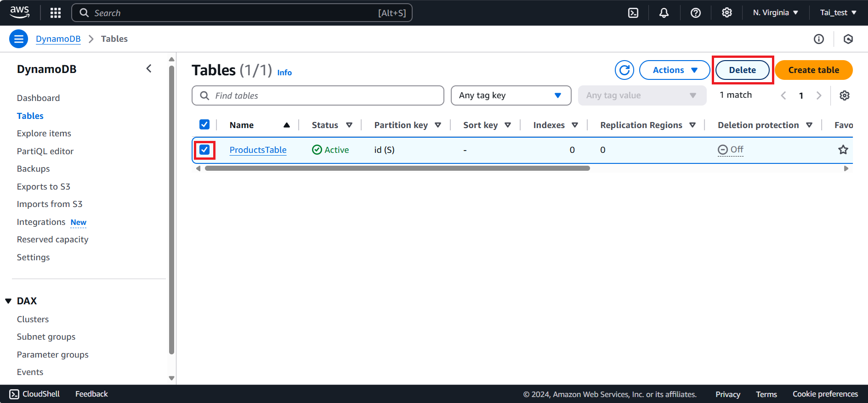The image size is (868, 403).
Task: Open the hexagon tools icon
Action: coord(848,39)
